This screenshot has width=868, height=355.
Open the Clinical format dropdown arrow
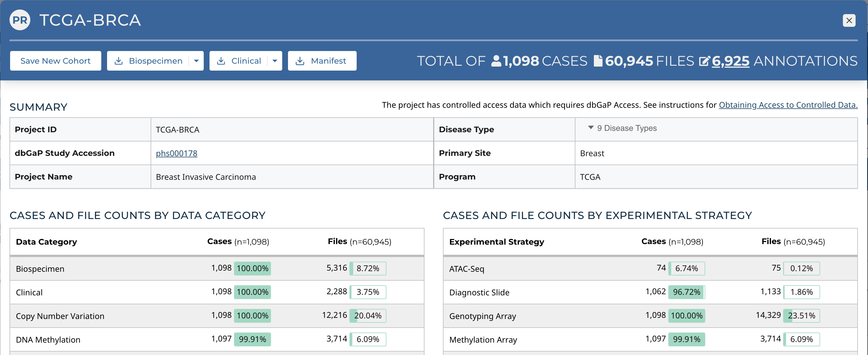[x=275, y=61]
